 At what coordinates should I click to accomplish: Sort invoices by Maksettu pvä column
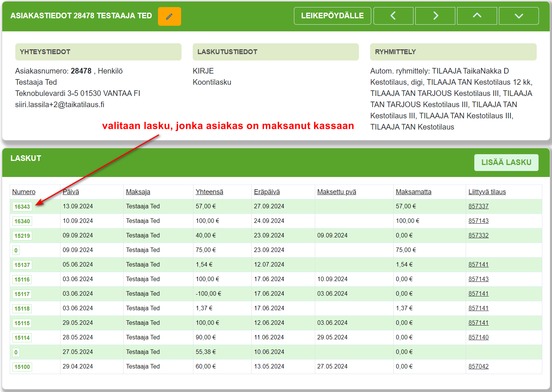[337, 192]
